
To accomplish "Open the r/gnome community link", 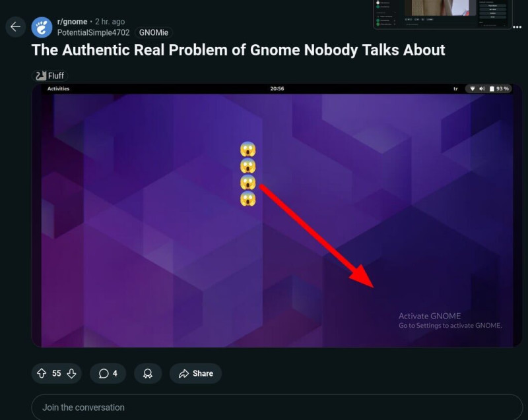I will click(x=72, y=22).
